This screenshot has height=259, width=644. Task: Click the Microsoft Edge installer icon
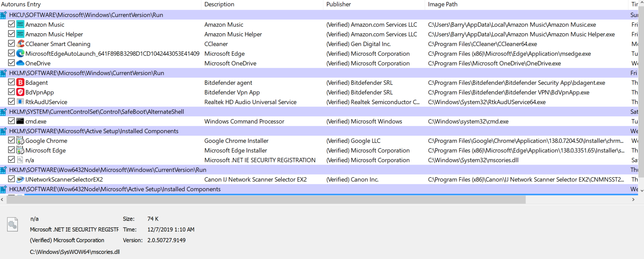click(20, 150)
